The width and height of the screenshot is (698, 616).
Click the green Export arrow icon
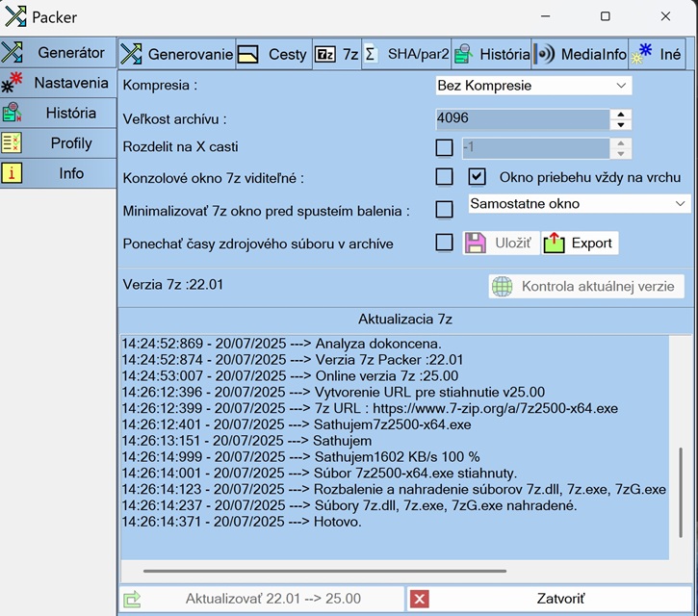pos(554,243)
